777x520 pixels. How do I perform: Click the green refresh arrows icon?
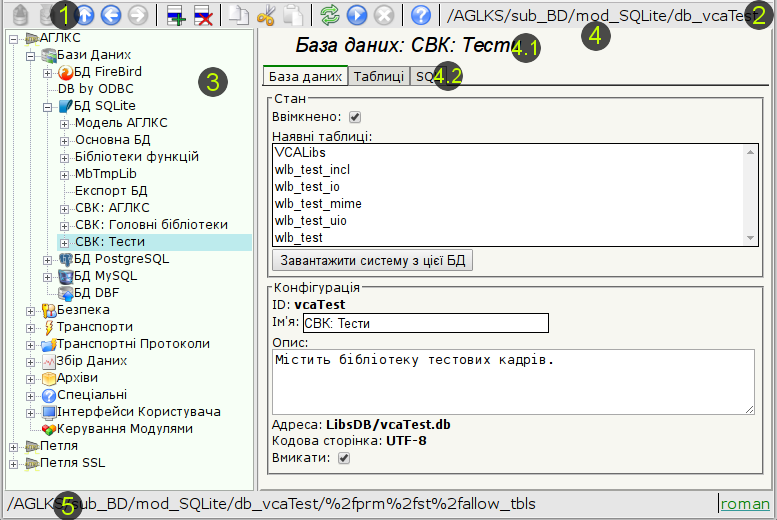[329, 15]
